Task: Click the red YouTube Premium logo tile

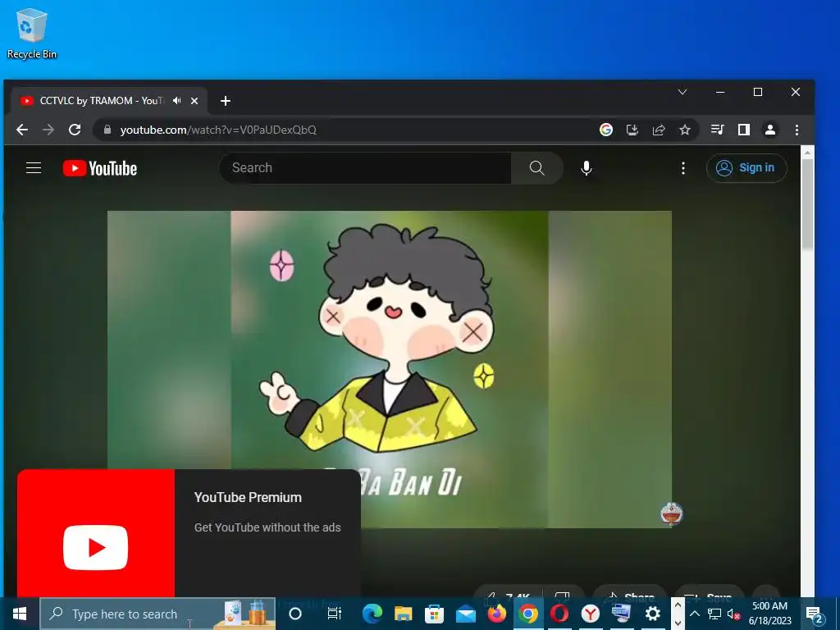Action: (x=96, y=533)
